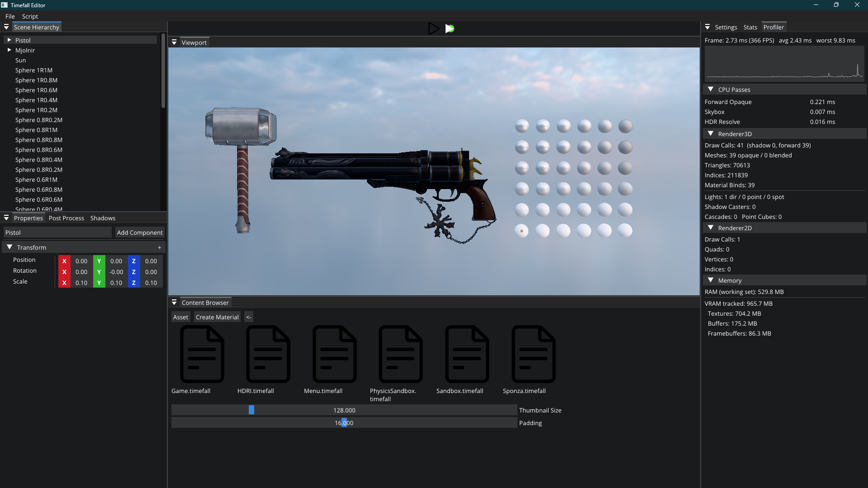
Task: Open Menu.timefall file icon
Action: [x=334, y=354]
